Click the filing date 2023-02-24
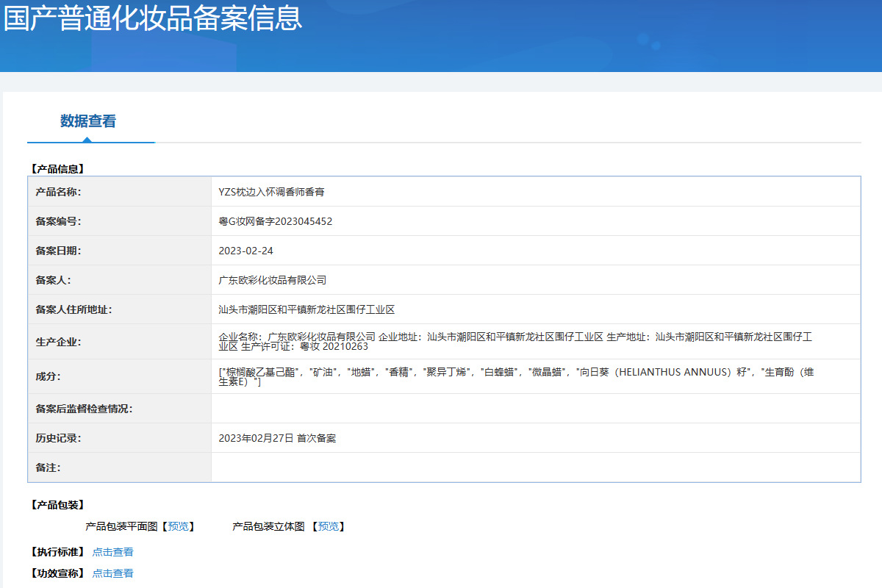 pyautogui.click(x=245, y=251)
